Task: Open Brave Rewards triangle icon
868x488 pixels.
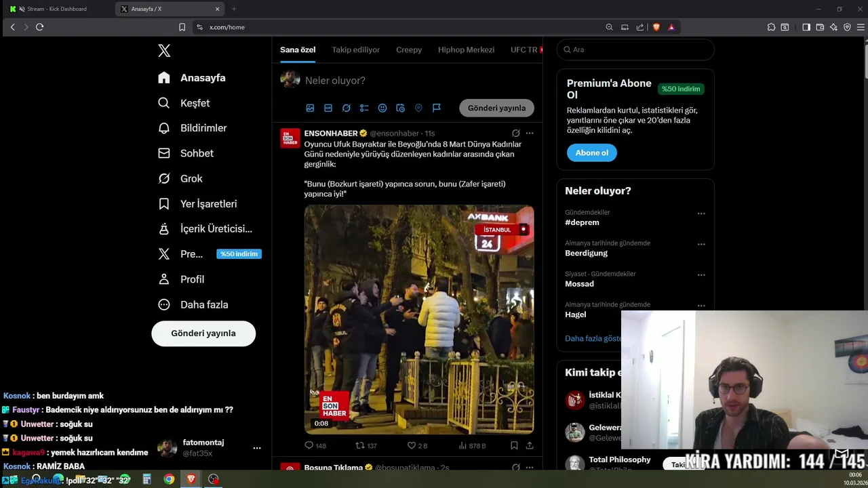Action: pos(671,27)
